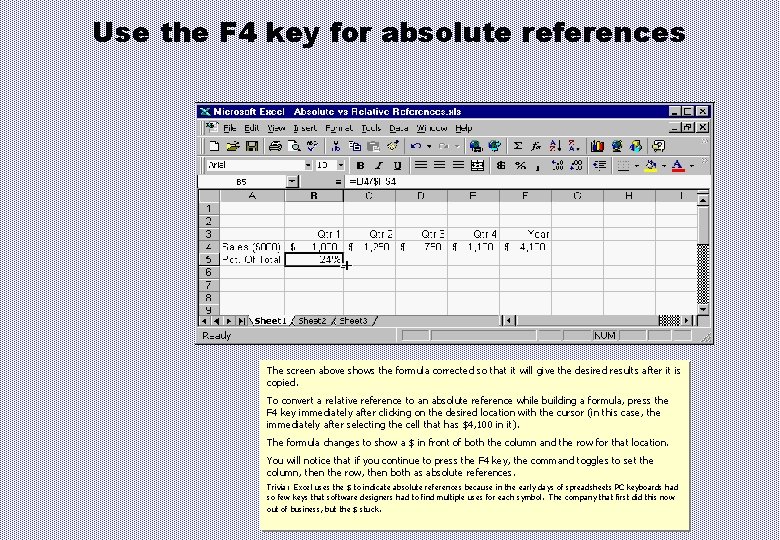
Task: Open the View menu
Action: tap(276, 128)
